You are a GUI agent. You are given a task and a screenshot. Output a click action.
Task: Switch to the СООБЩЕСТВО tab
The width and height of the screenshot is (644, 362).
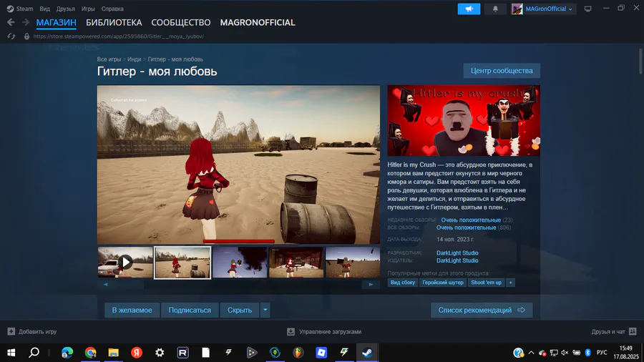(181, 23)
